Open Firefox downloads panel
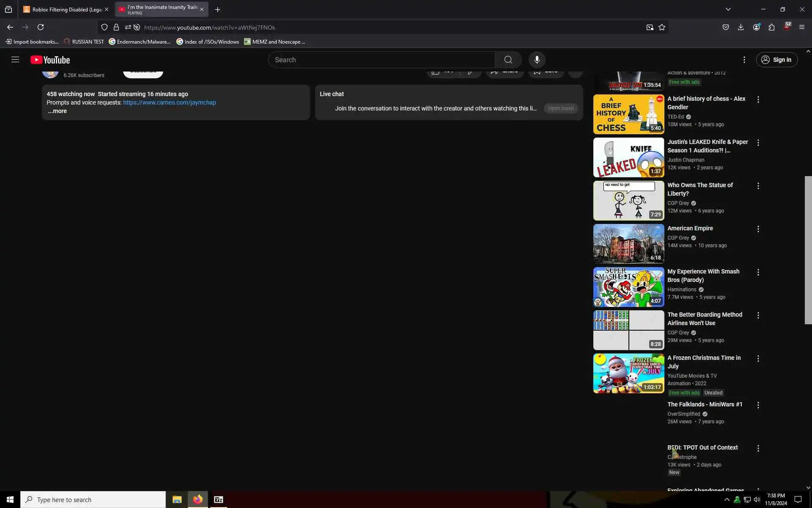 [x=741, y=27]
